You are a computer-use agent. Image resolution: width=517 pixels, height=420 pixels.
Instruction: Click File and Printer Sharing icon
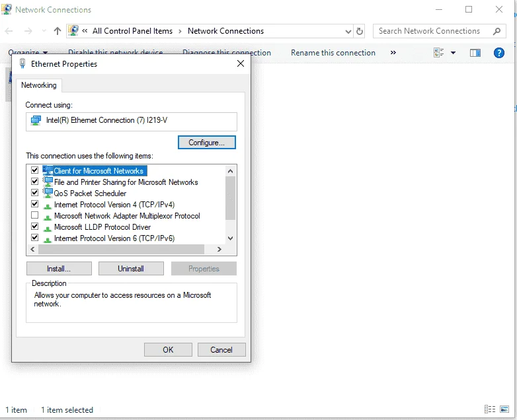click(48, 182)
